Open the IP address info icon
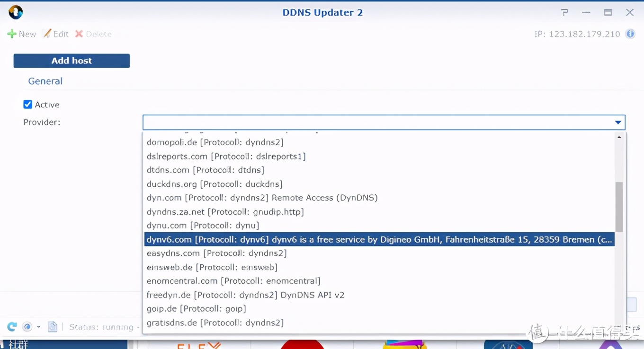 tap(630, 34)
